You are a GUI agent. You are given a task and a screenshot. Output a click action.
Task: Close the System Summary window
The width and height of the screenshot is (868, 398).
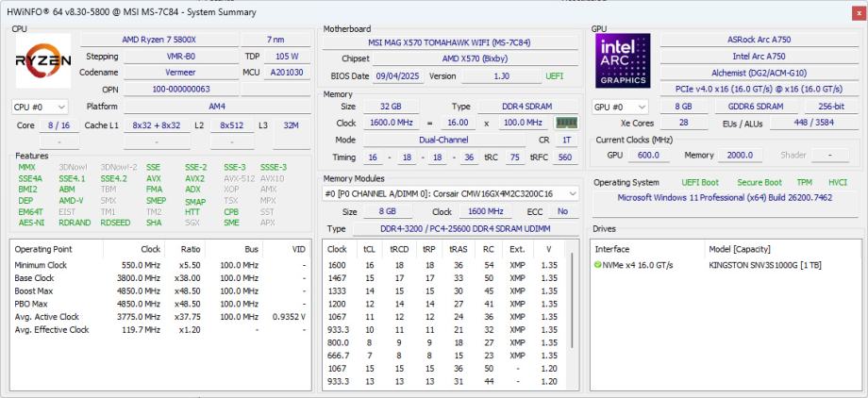859,13
